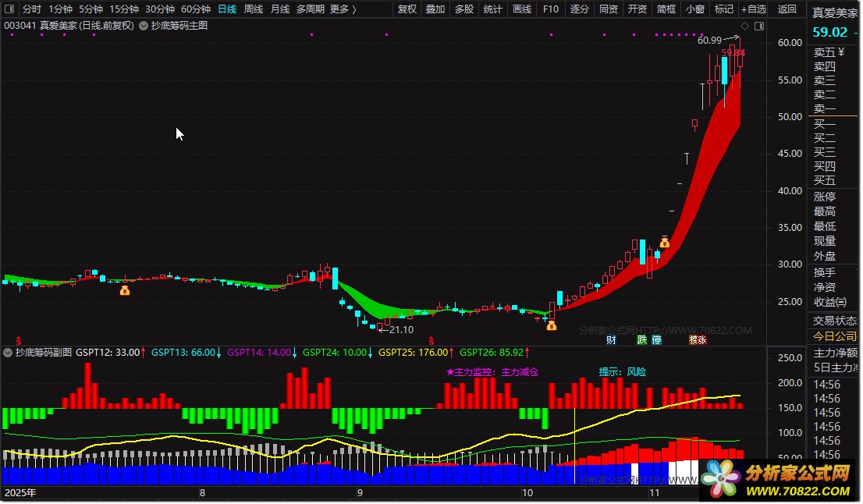The width and height of the screenshot is (863, 504).
Task: Switch to 分时 view
Action: [32, 9]
